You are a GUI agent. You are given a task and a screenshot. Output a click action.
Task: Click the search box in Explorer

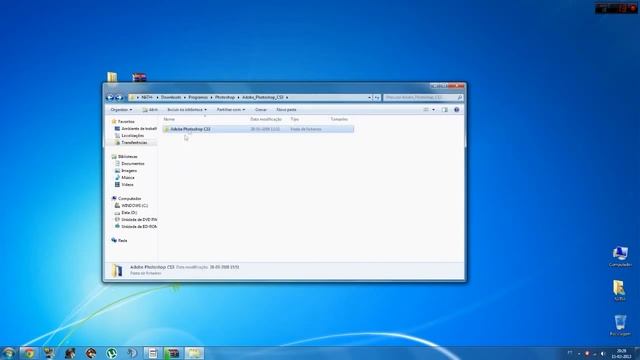pyautogui.click(x=422, y=98)
